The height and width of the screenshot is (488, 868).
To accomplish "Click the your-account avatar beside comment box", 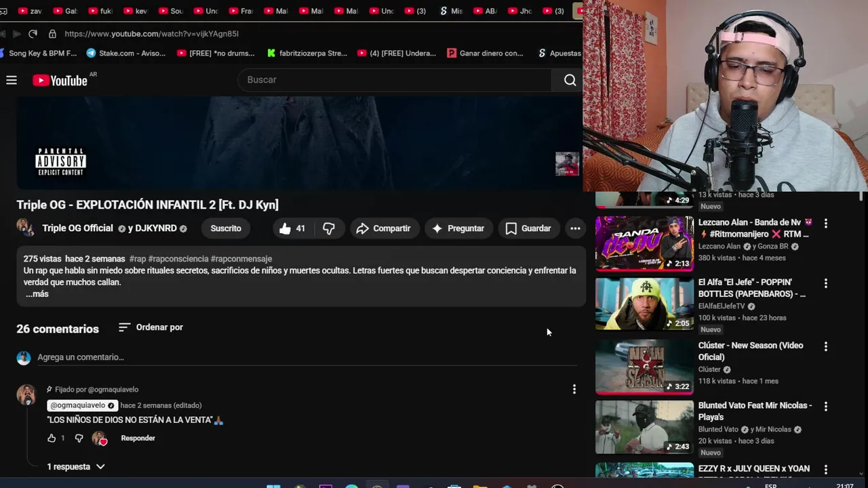I will 24,358.
